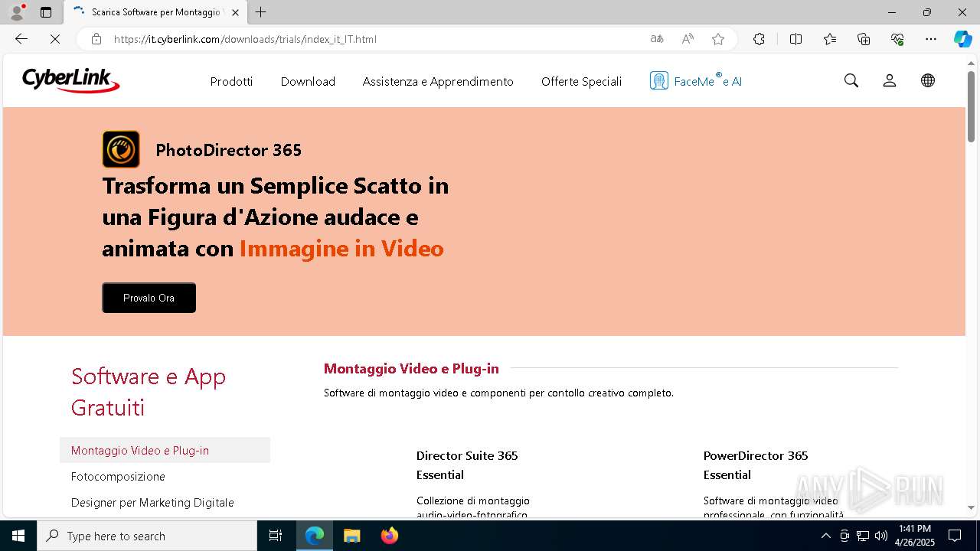This screenshot has width=980, height=551.
Task: Click the page vertical scrollbar thumb
Action: [972, 106]
